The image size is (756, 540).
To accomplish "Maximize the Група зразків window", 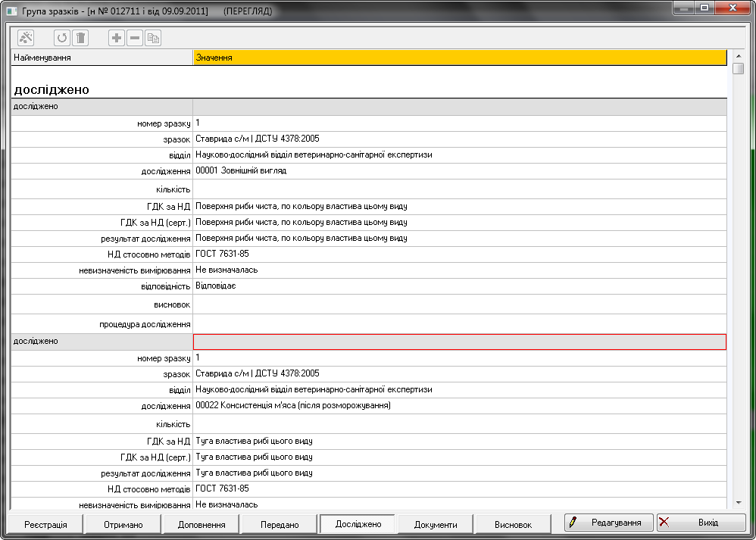I will tap(705, 8).
